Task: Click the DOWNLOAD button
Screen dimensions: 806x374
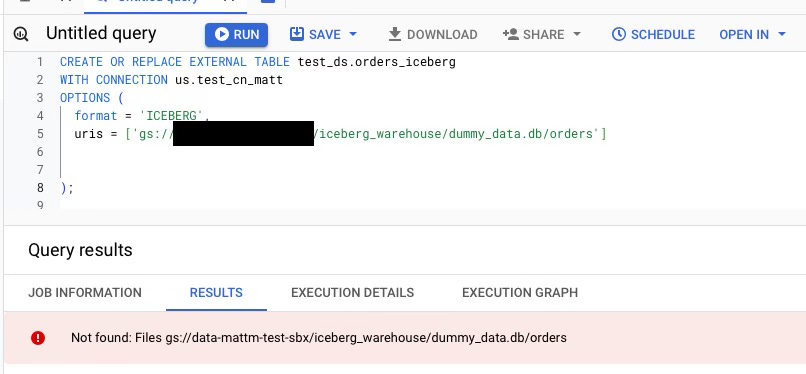Action: coord(432,34)
